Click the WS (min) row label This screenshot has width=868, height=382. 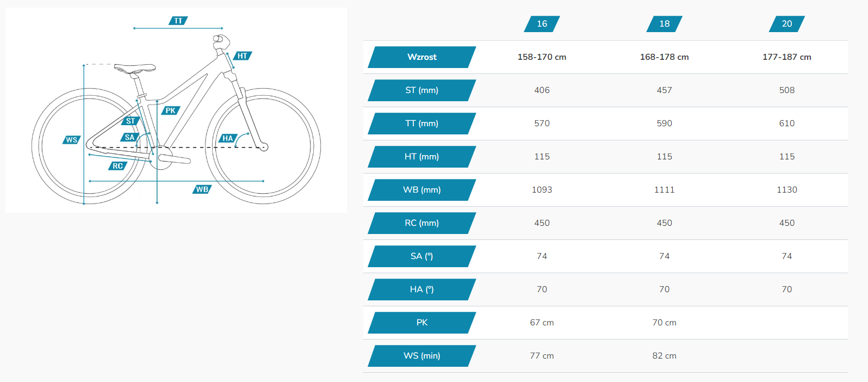422,356
